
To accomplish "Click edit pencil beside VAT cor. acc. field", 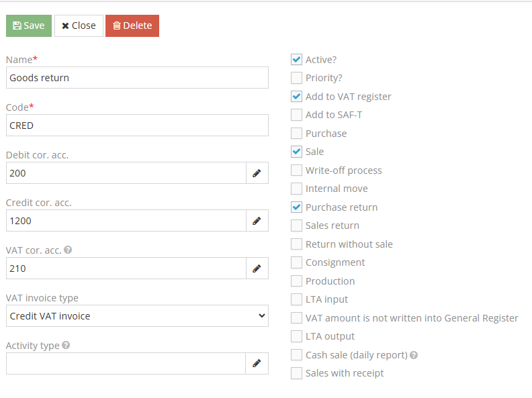I will point(256,268).
